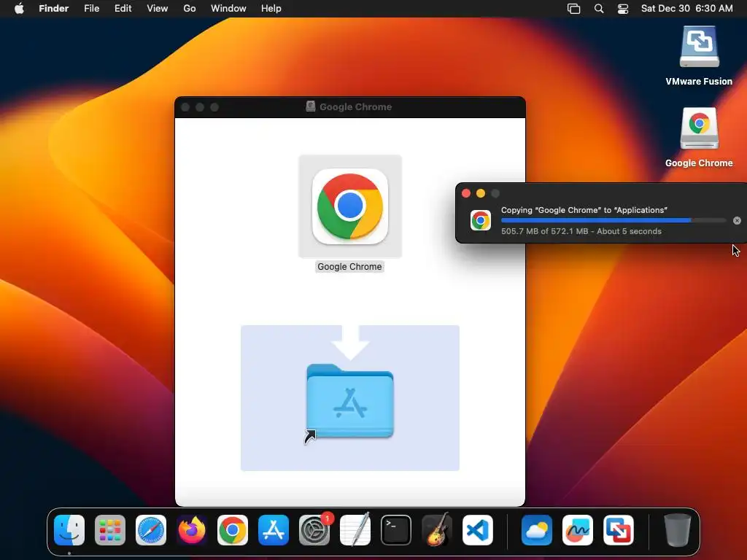Open the Applications folder shortcut in installer window

coord(349,401)
